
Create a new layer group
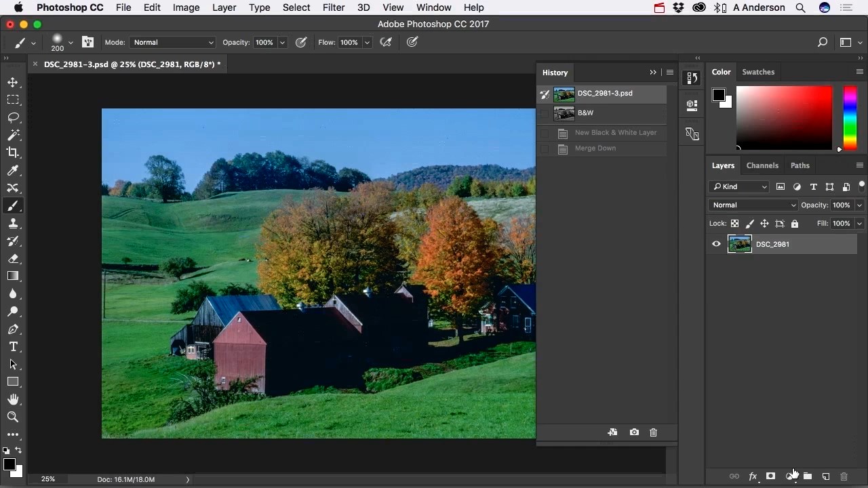[808, 476]
